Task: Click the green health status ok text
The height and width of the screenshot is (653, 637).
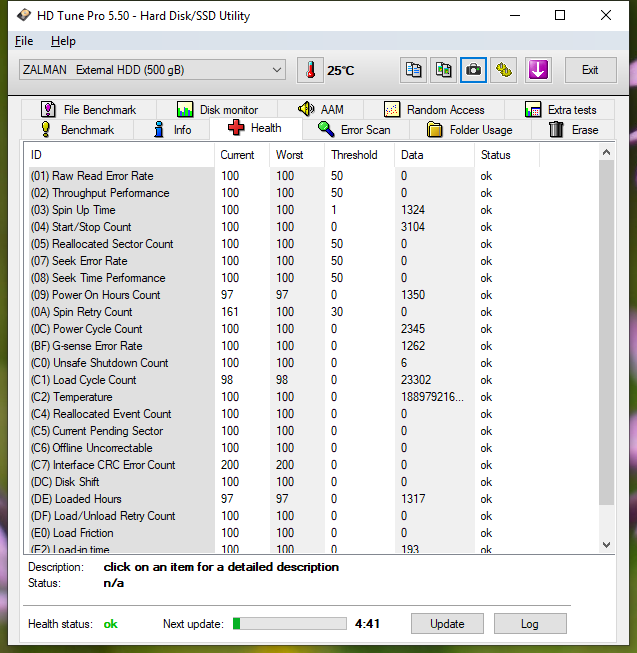Action: [x=110, y=624]
